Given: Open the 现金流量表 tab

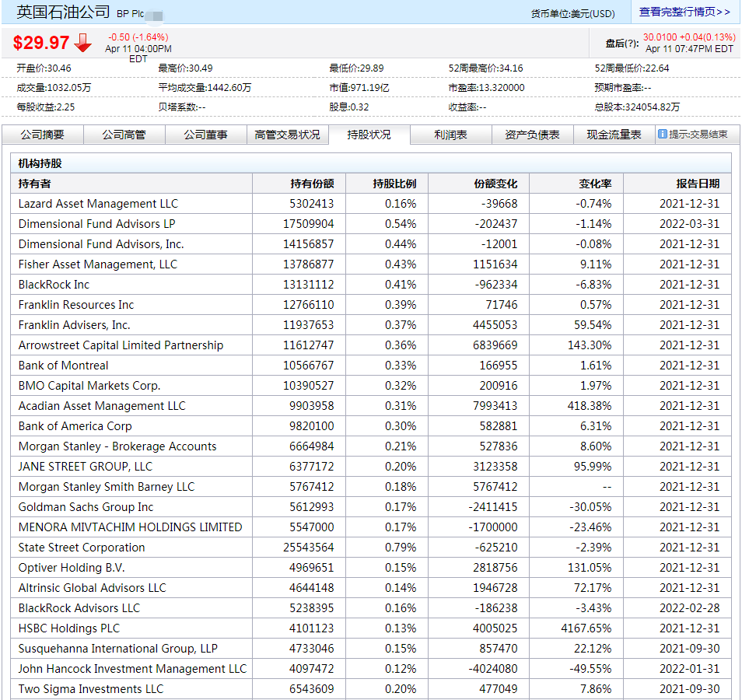Looking at the screenshot, I should point(614,135).
